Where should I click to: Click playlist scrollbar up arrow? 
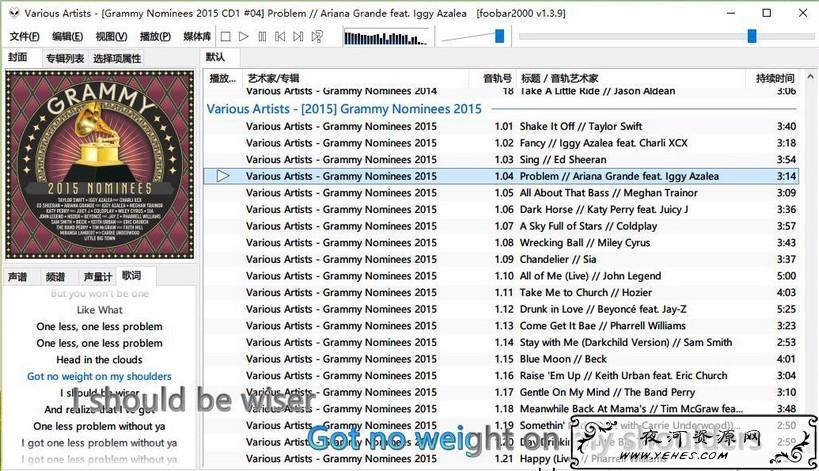810,77
